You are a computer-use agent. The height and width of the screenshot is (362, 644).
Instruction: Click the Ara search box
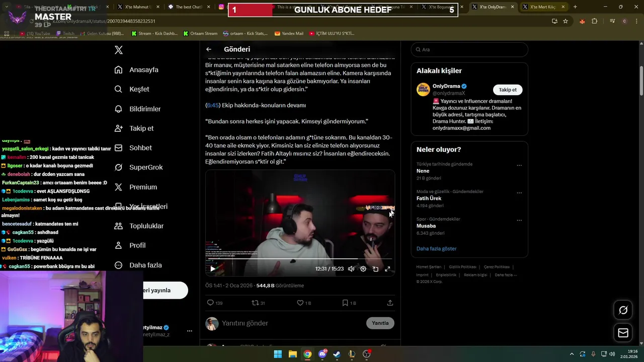point(469,50)
